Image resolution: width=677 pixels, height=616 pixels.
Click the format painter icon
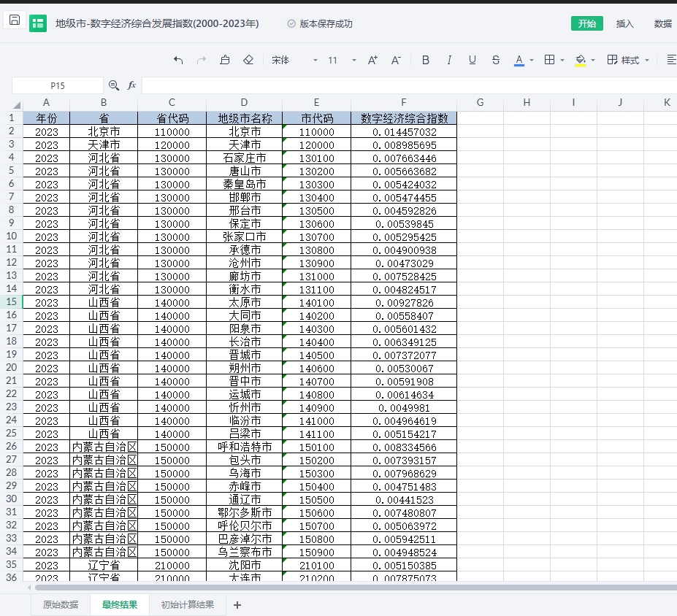coord(225,60)
